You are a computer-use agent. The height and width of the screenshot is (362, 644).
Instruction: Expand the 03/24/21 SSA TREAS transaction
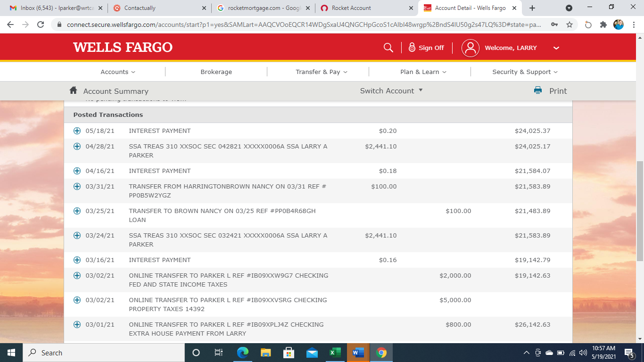point(77,235)
